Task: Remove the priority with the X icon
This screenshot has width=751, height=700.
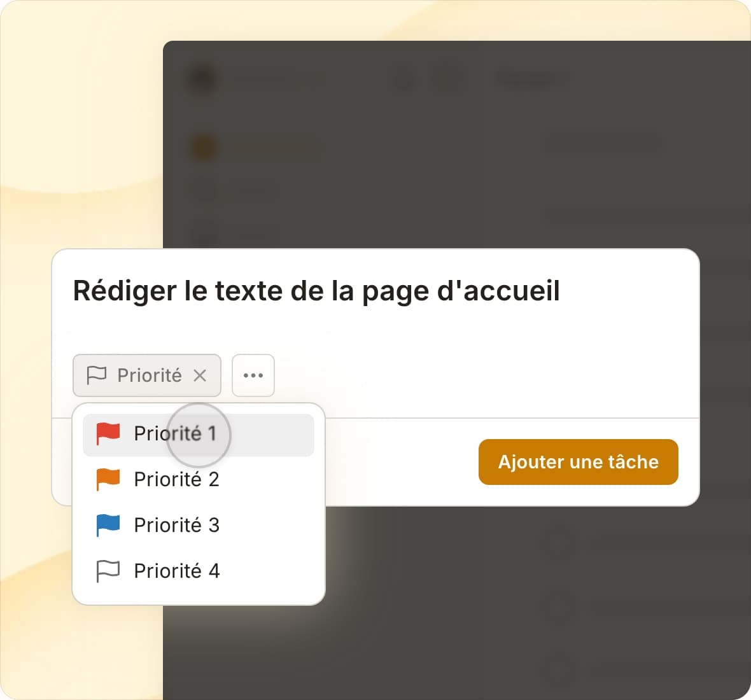Action: [x=200, y=375]
